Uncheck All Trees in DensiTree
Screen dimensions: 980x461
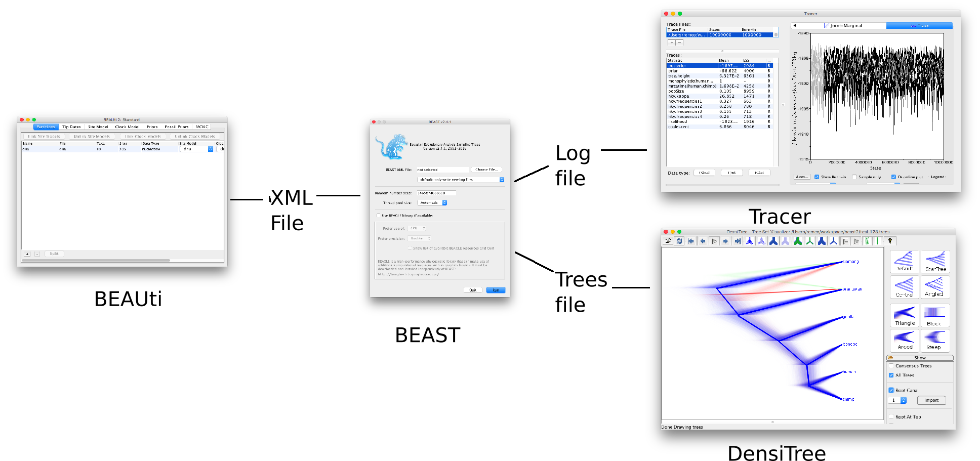[x=891, y=375]
